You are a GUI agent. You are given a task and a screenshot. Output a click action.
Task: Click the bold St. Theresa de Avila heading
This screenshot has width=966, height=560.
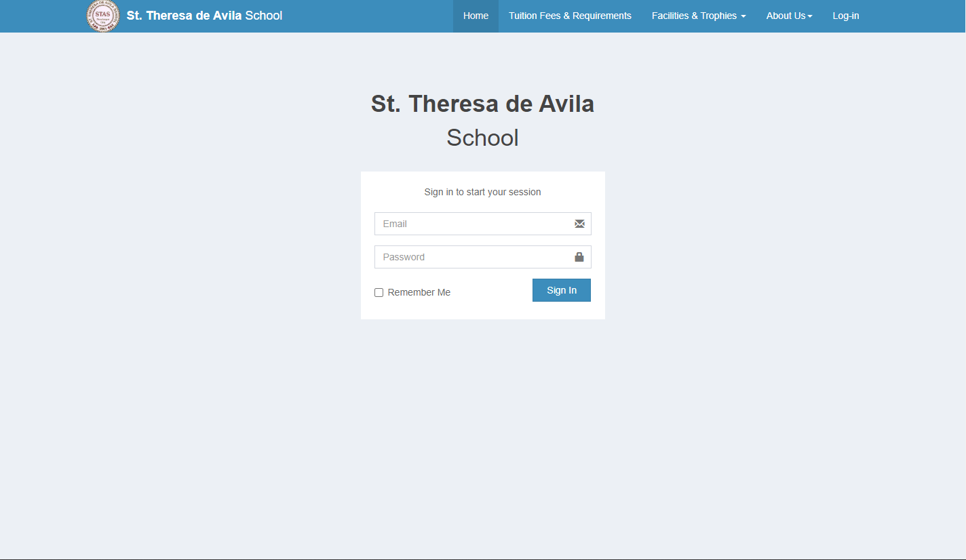(x=482, y=104)
